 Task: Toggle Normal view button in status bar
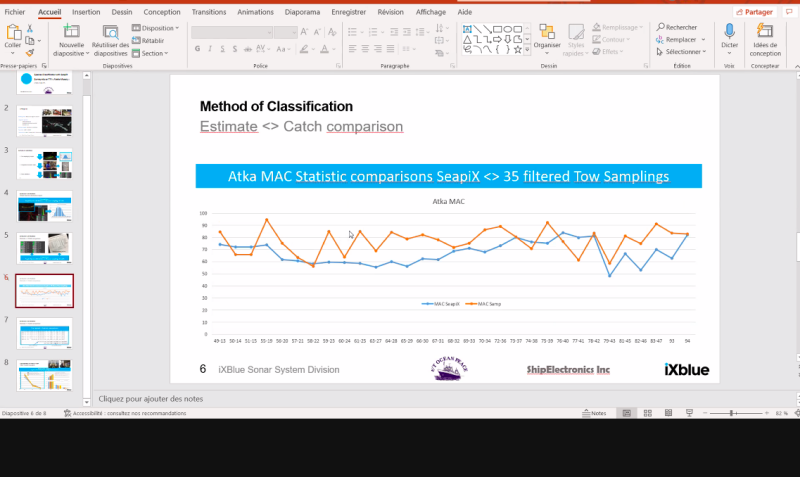[x=625, y=413]
